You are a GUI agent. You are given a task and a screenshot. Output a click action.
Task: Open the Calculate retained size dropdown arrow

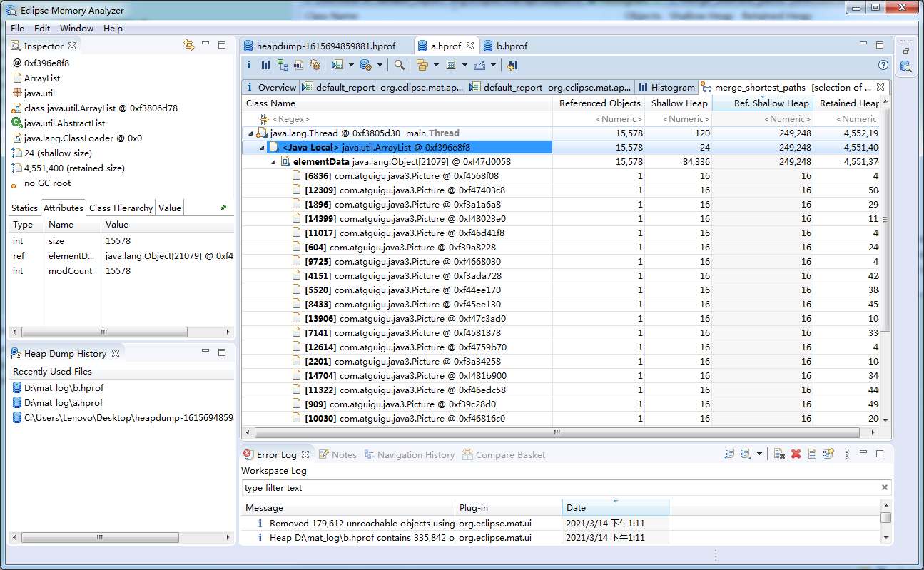click(x=464, y=65)
